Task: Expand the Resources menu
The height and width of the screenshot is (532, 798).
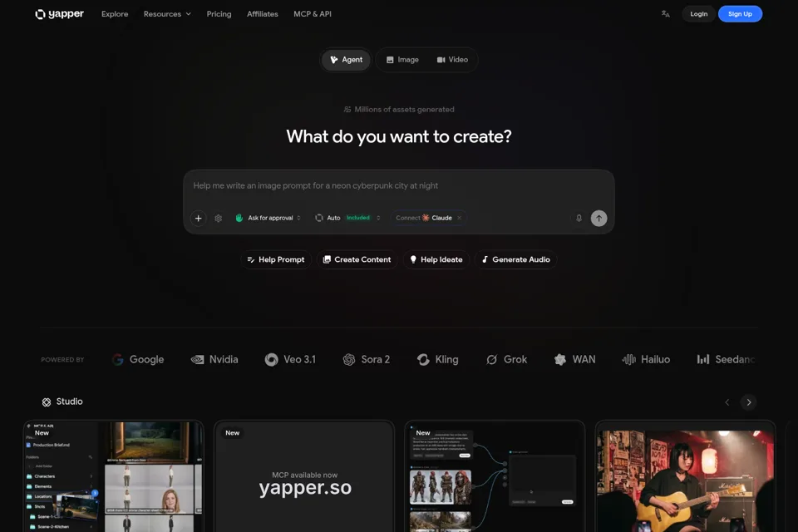Action: 167,14
